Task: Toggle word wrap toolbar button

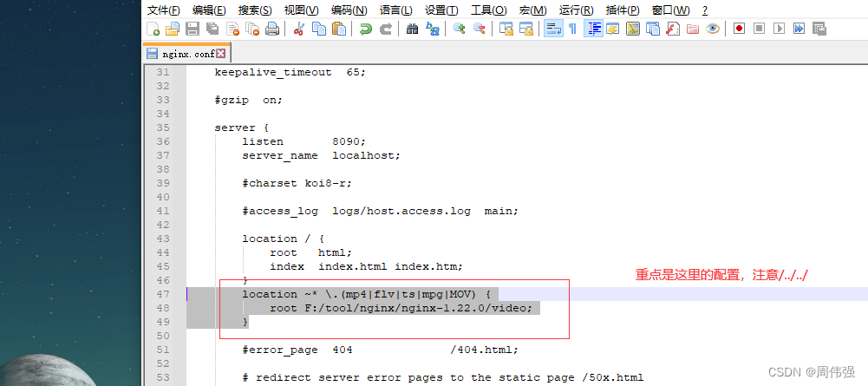Action: (x=553, y=29)
